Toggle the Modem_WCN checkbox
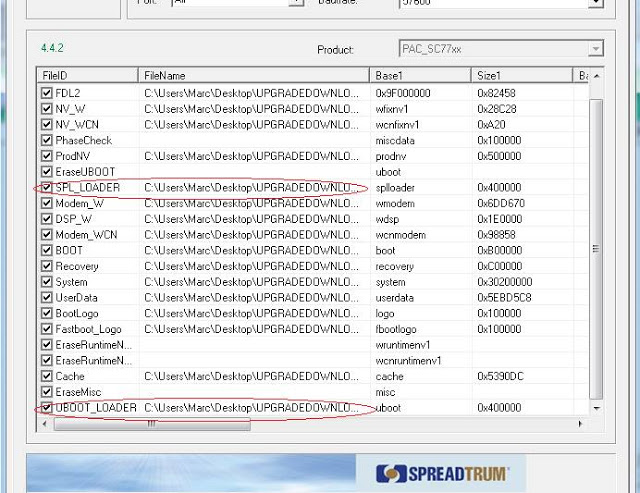This screenshot has width=640, height=493. [x=47, y=234]
